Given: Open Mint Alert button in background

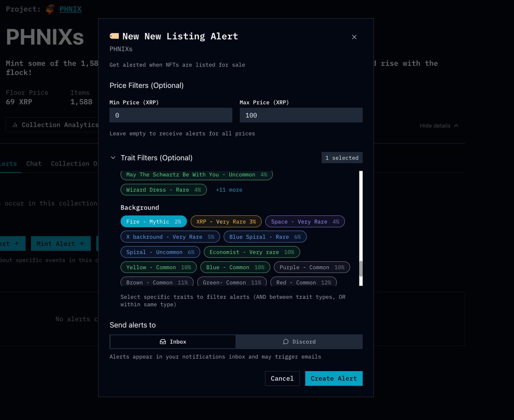Looking at the screenshot, I should click(x=61, y=243).
